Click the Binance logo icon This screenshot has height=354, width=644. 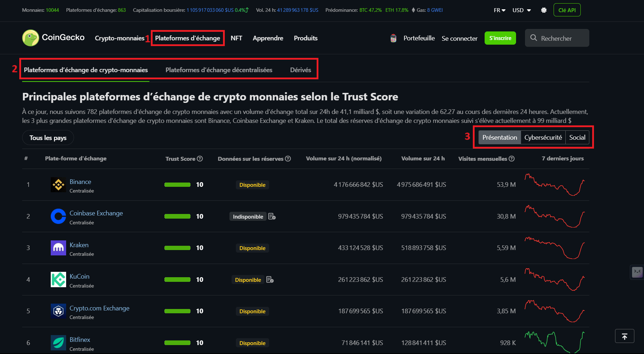click(58, 185)
